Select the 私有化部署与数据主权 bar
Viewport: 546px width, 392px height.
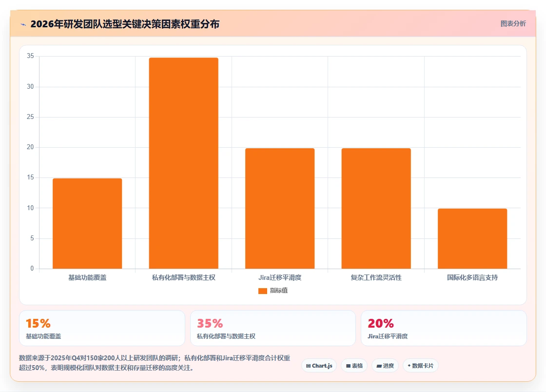pos(183,163)
